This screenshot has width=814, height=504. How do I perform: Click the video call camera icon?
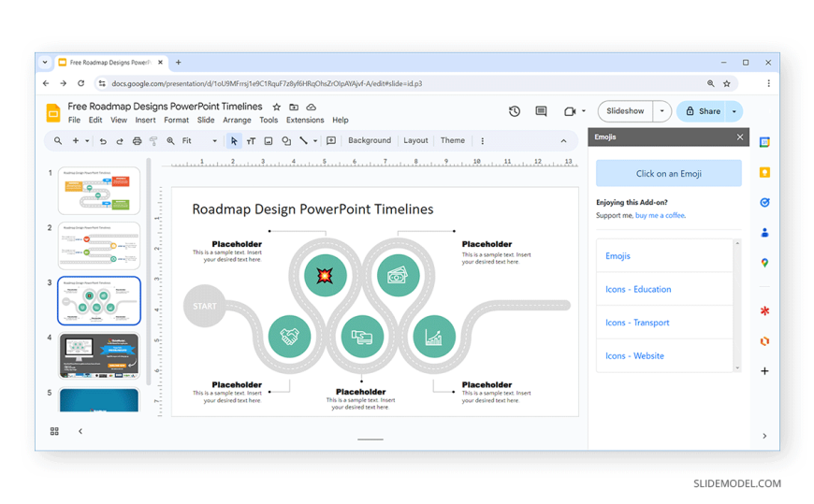(x=570, y=111)
